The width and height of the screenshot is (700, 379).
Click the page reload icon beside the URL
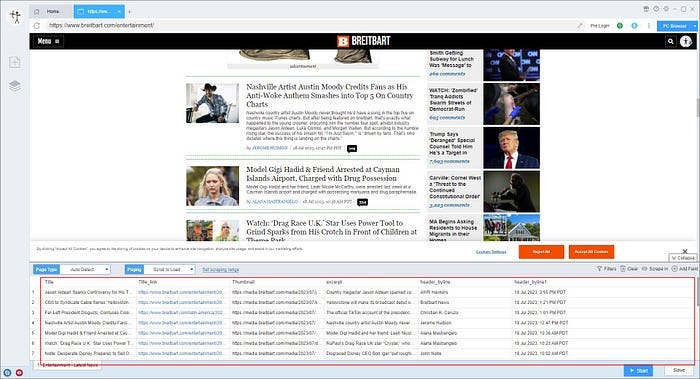coord(37,25)
